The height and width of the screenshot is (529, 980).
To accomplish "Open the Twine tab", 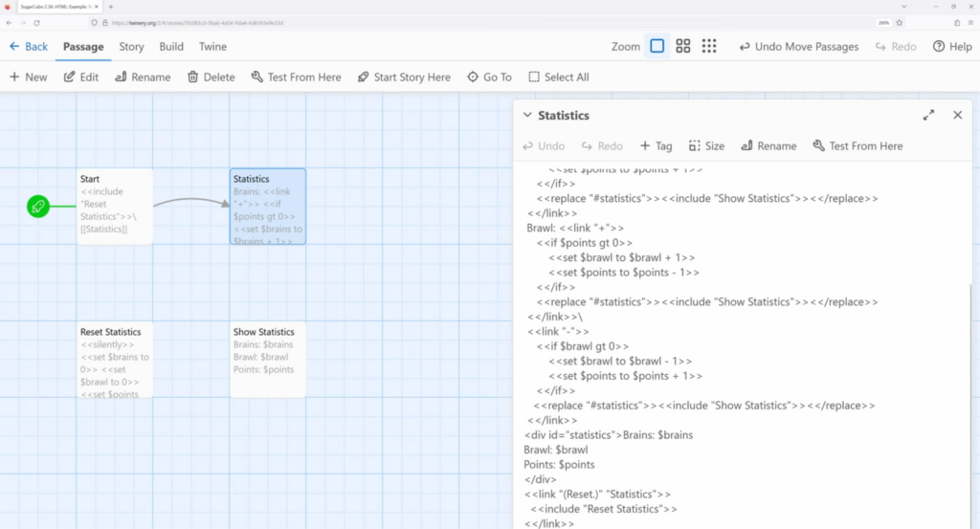I will (212, 46).
